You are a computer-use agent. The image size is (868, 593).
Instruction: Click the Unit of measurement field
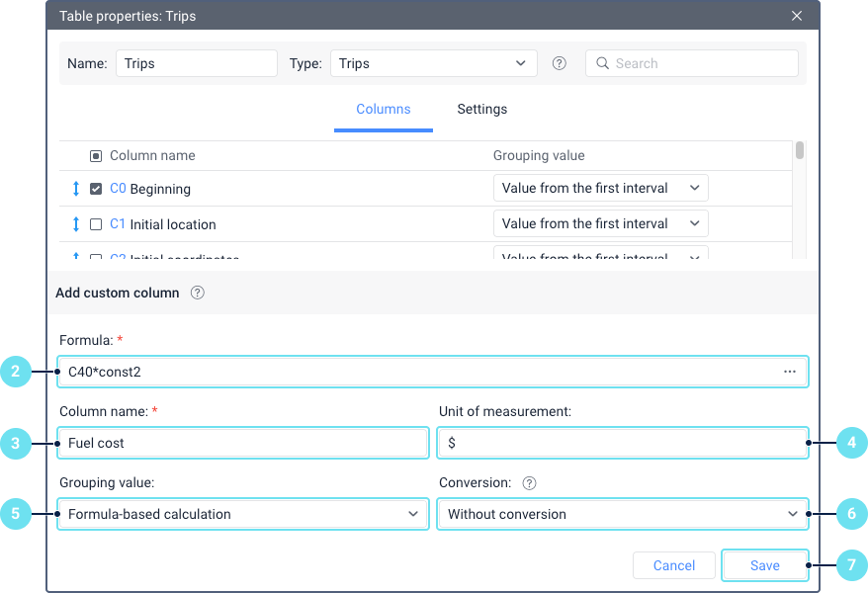(x=623, y=443)
